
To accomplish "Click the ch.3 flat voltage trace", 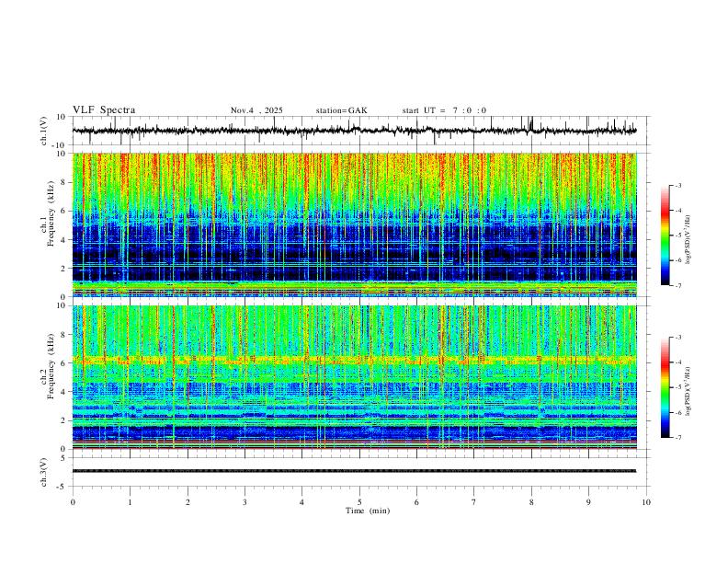I will (x=354, y=471).
